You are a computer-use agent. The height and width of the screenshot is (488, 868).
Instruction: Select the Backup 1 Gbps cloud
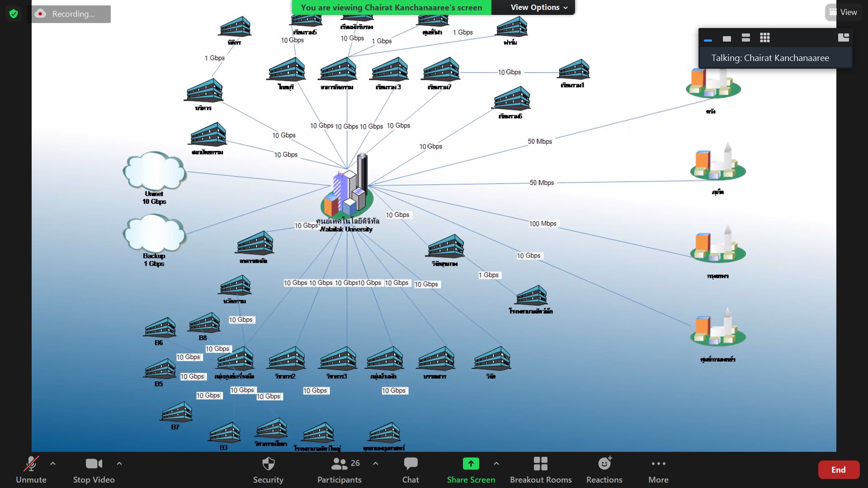[154, 233]
